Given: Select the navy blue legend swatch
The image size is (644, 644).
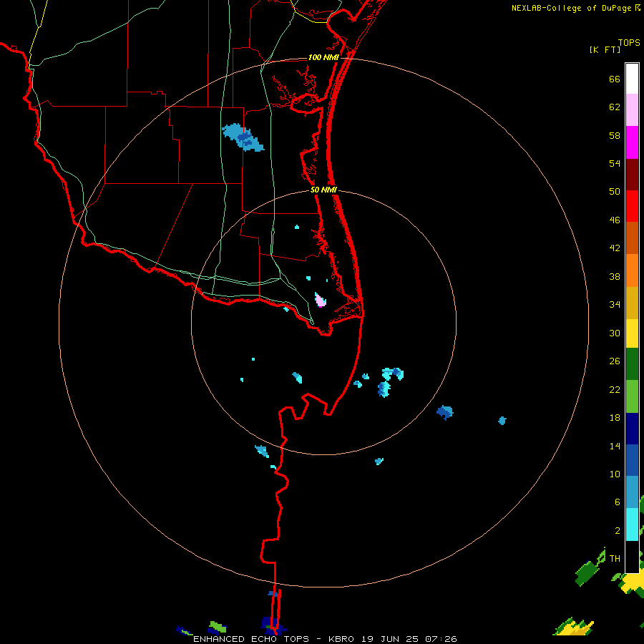Looking at the screenshot, I should pos(632,429).
